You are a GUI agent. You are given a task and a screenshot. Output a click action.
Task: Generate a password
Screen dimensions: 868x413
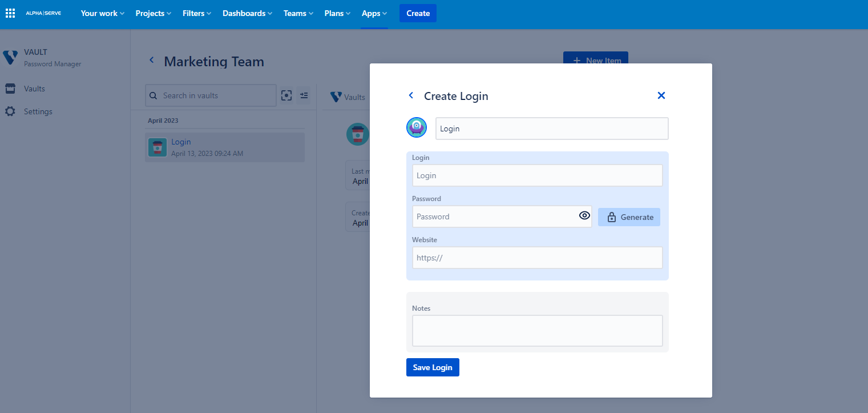tap(628, 217)
